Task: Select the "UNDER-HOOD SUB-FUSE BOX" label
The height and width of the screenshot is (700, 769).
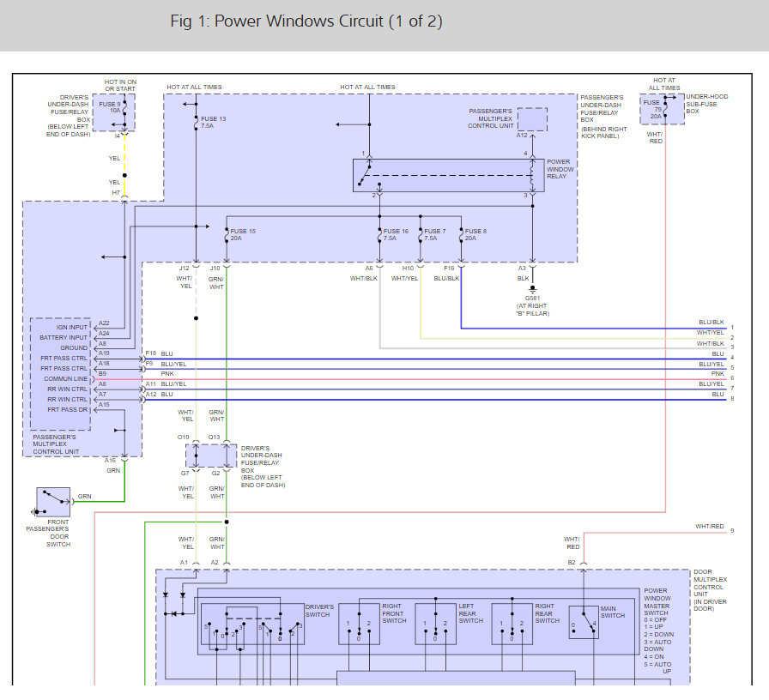Action: 706,104
